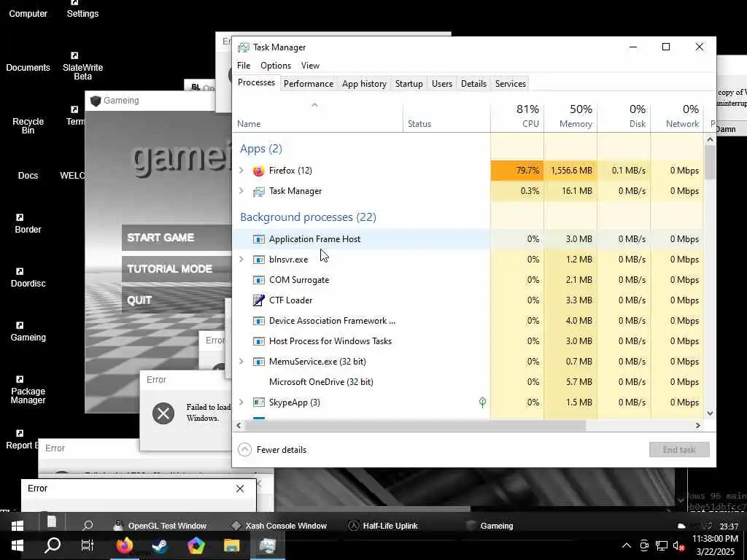Switch to the Services tab
This screenshot has height=560, width=747.
[510, 84]
